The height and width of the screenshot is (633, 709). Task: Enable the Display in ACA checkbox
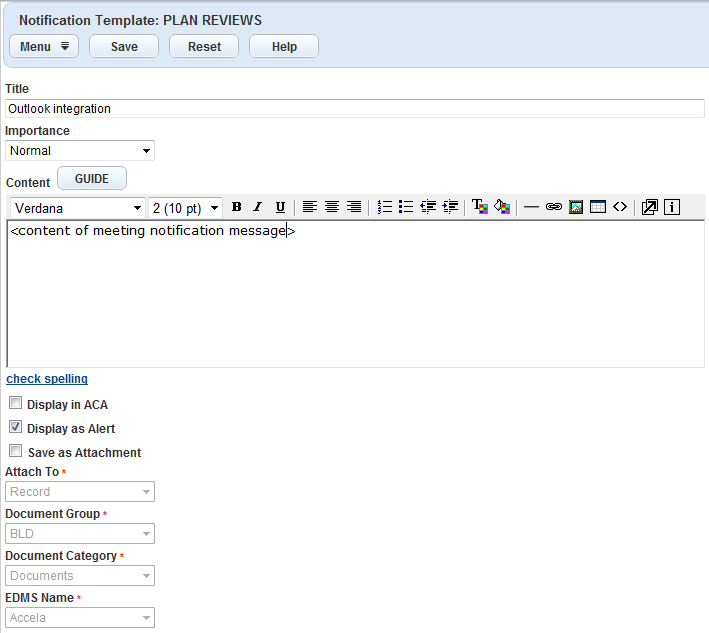click(16, 404)
